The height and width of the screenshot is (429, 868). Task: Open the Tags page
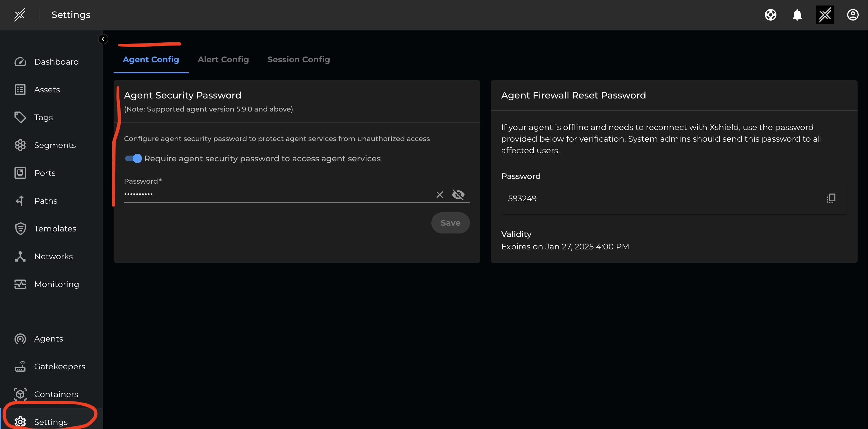(43, 117)
